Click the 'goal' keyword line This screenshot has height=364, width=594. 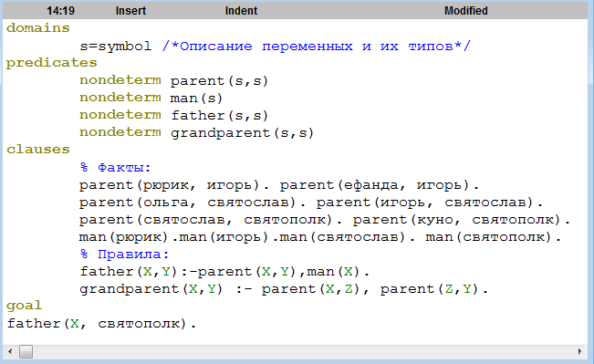(x=25, y=306)
